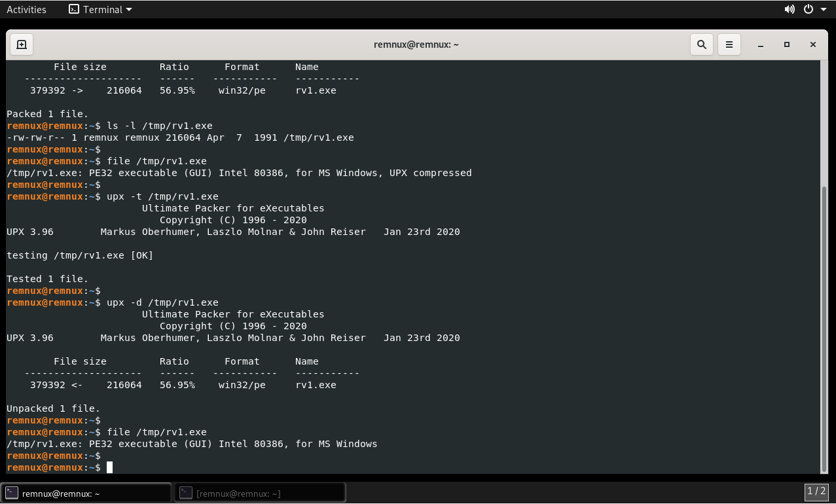836x504 pixels.
Task: Close the terminal window
Action: [x=813, y=45]
